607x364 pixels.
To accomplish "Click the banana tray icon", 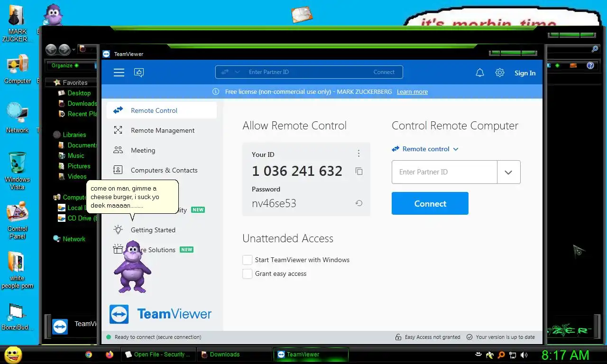I will 489,355.
